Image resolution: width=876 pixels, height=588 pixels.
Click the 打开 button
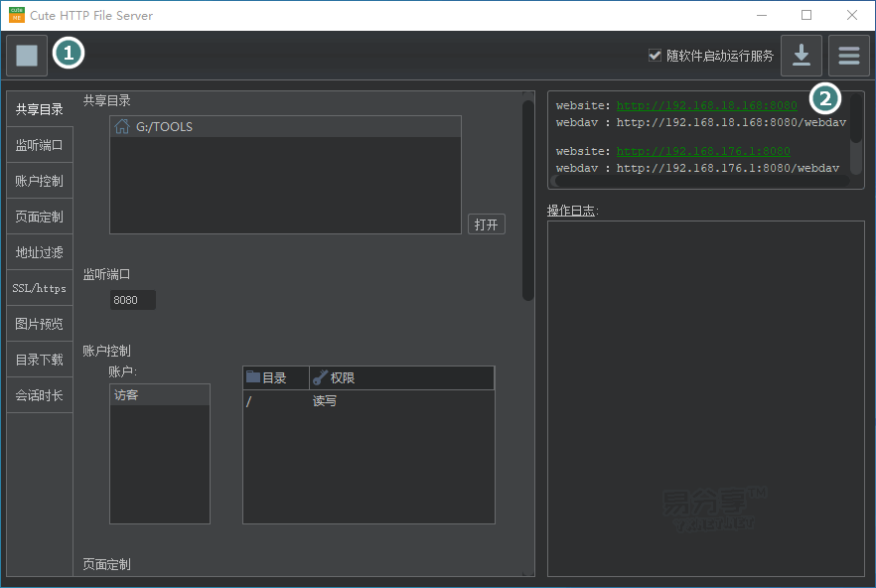coord(486,223)
